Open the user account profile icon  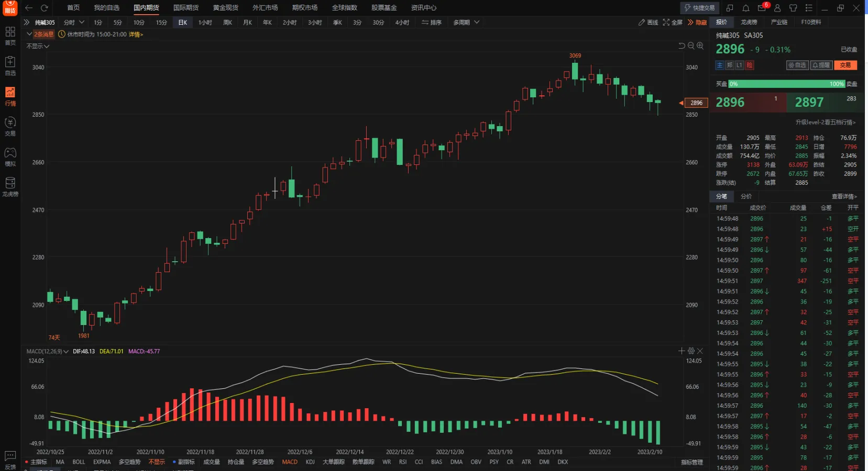[777, 8]
